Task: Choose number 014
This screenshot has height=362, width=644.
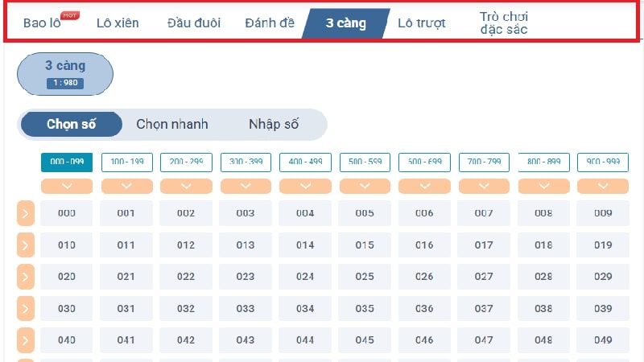Action: point(305,245)
